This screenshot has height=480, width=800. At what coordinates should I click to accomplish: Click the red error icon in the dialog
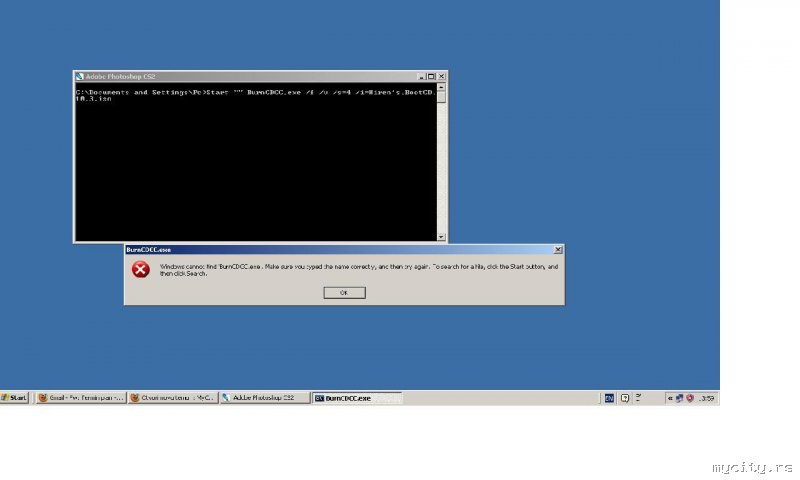click(x=140, y=269)
